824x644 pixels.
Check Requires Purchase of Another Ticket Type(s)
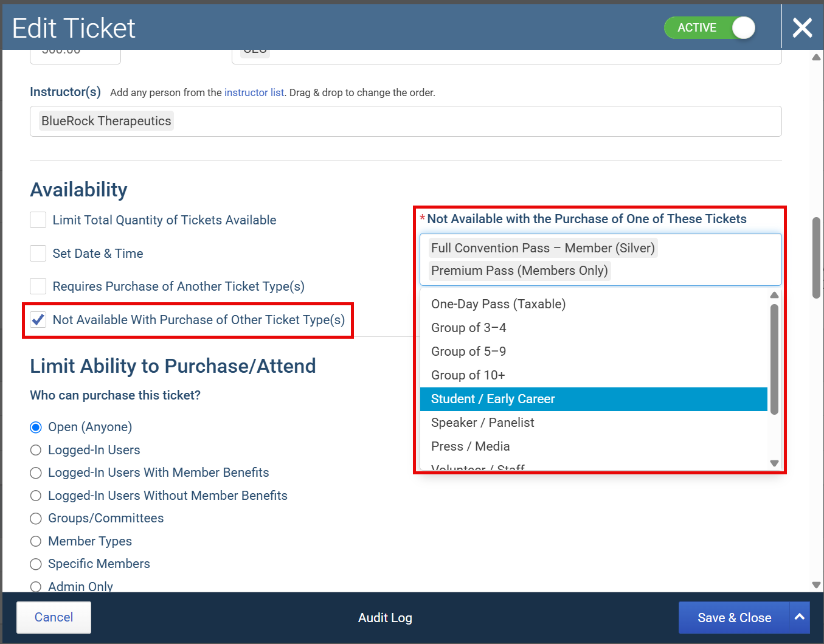pos(38,286)
